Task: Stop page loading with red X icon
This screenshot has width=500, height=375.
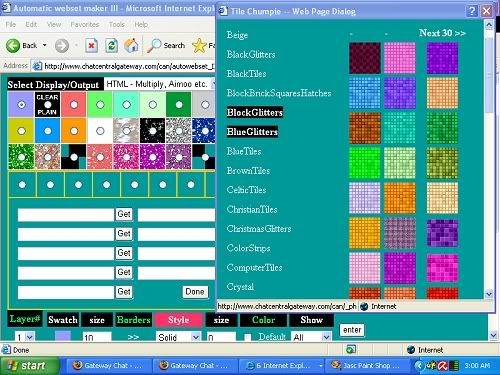Action: [91, 45]
